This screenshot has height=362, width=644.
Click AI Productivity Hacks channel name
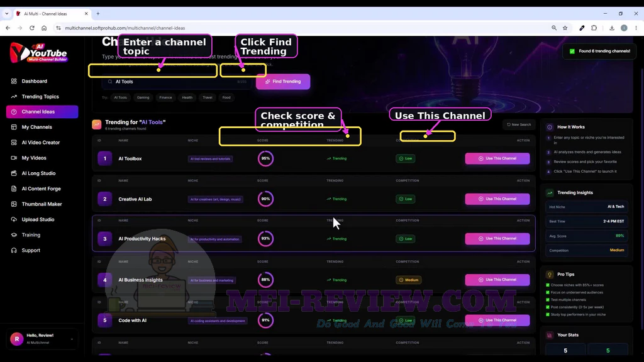142,239
